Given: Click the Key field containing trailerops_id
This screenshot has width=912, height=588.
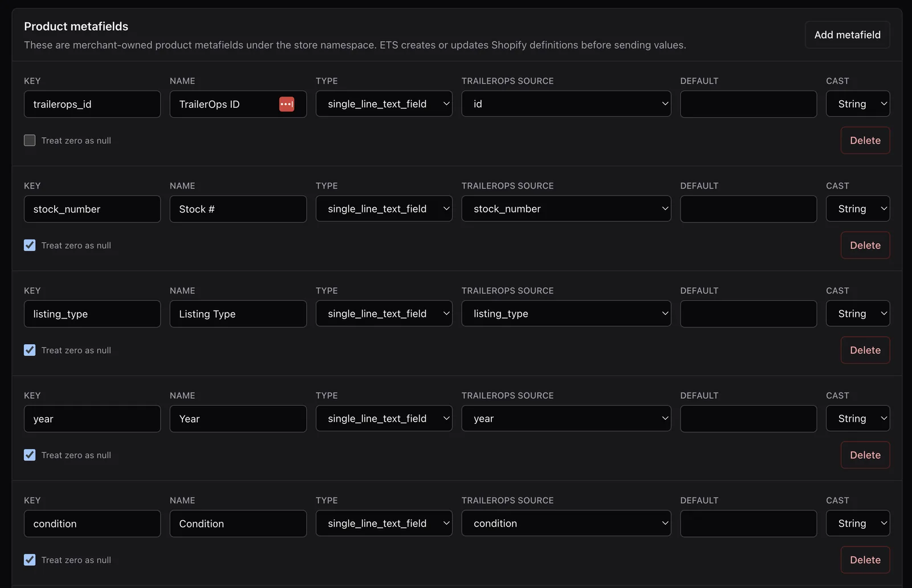Looking at the screenshot, I should [x=92, y=104].
